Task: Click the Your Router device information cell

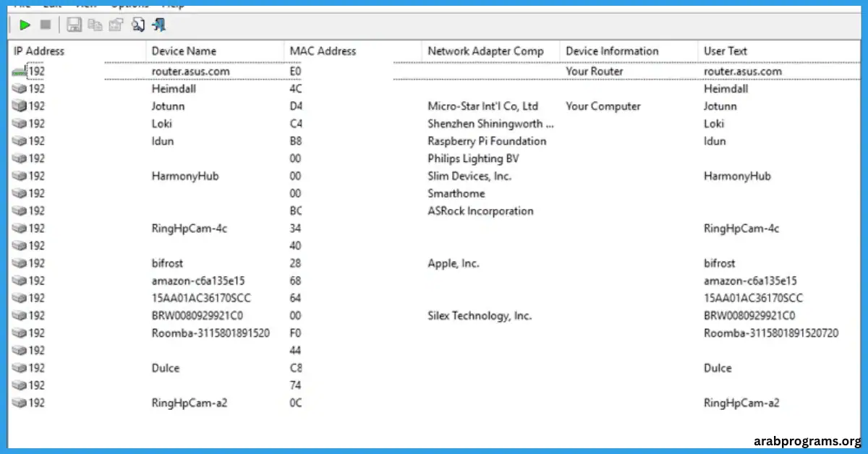Action: tap(595, 72)
